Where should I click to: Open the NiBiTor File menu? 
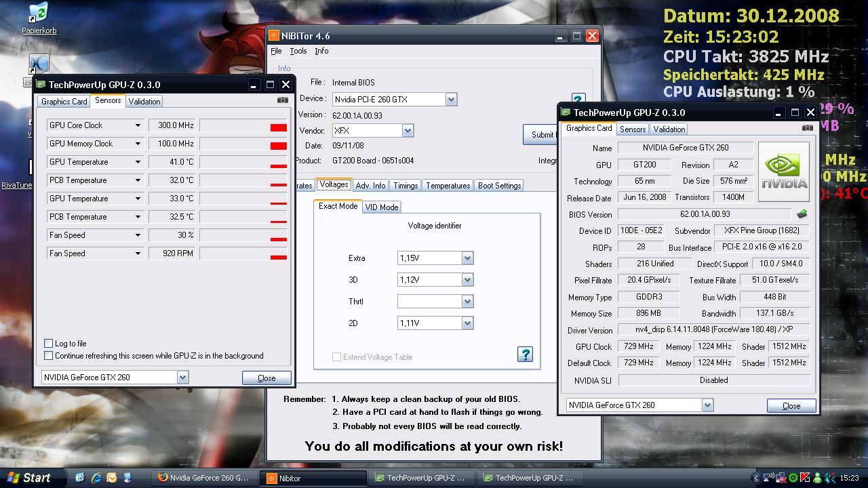coord(276,51)
